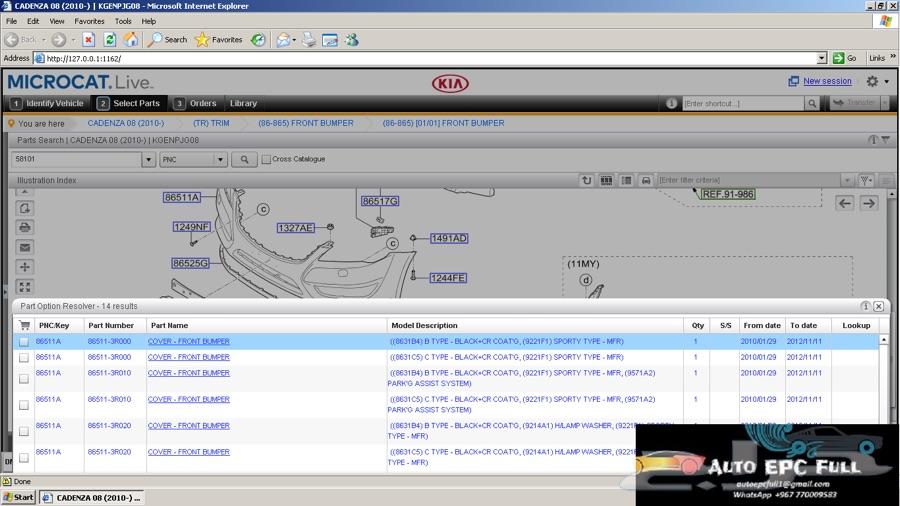This screenshot has height=506, width=900.
Task: Open IE File menu
Action: (11, 21)
